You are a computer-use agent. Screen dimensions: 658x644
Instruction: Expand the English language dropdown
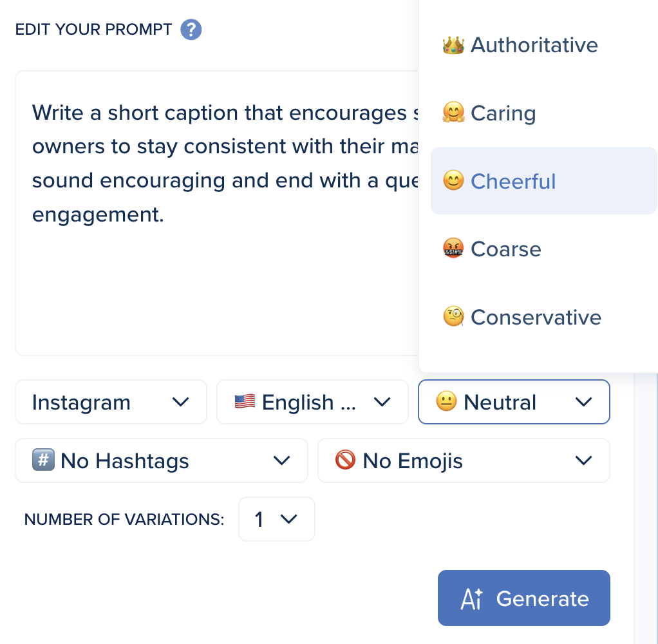312,402
